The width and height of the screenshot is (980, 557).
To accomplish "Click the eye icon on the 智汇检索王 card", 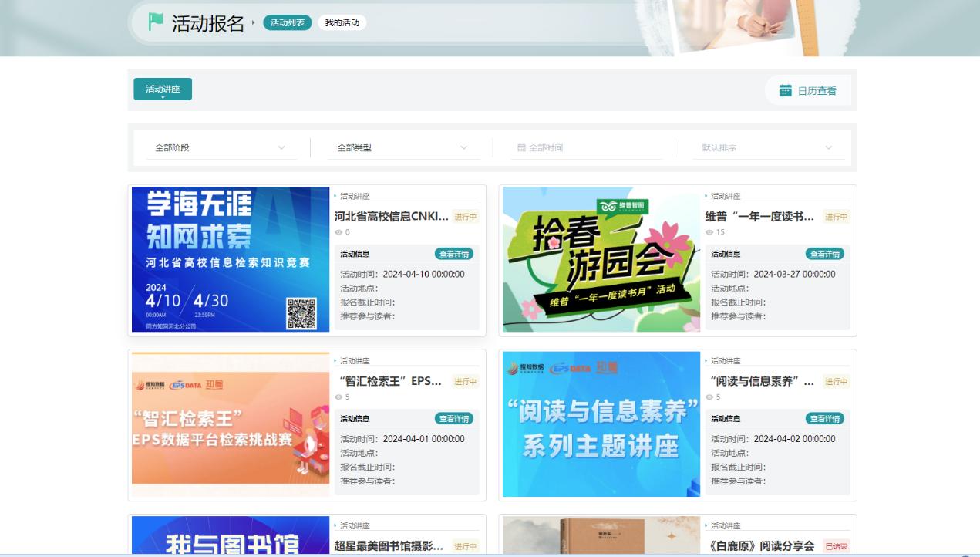I will [x=338, y=397].
